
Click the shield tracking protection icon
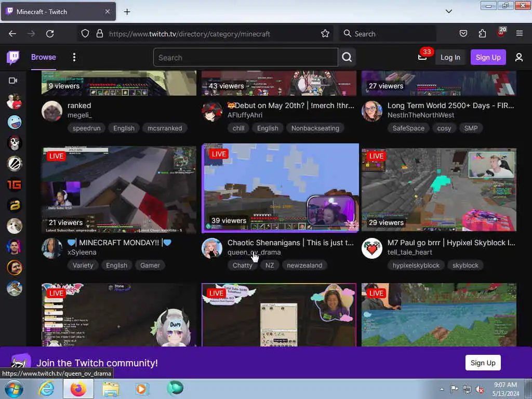point(85,34)
